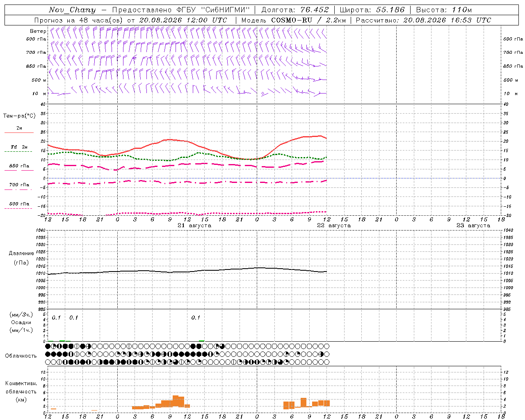Viewport: 525px width, 420px height.
Task: Click the Давление (гПа) axis label
Action: [21, 258]
